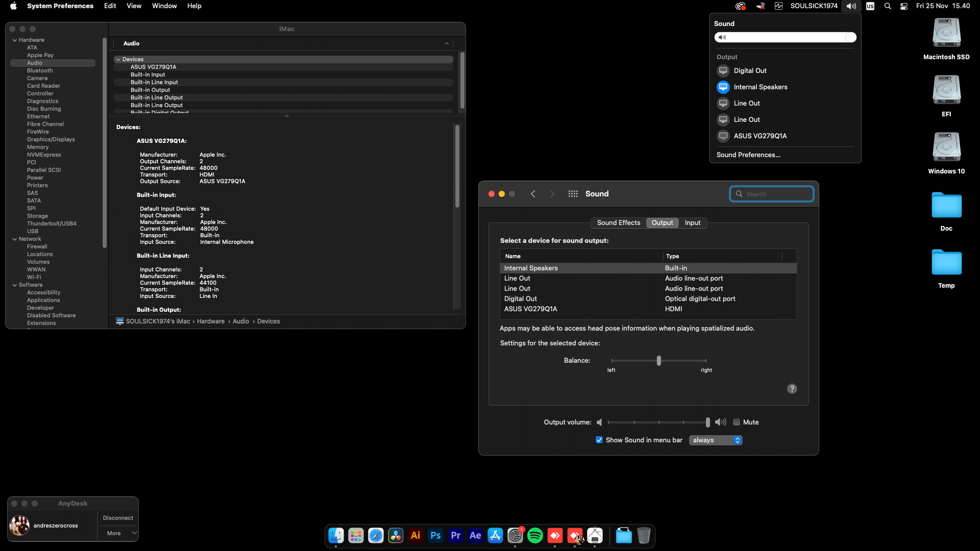
Task: Click the Search field in Sound window
Action: point(772,194)
